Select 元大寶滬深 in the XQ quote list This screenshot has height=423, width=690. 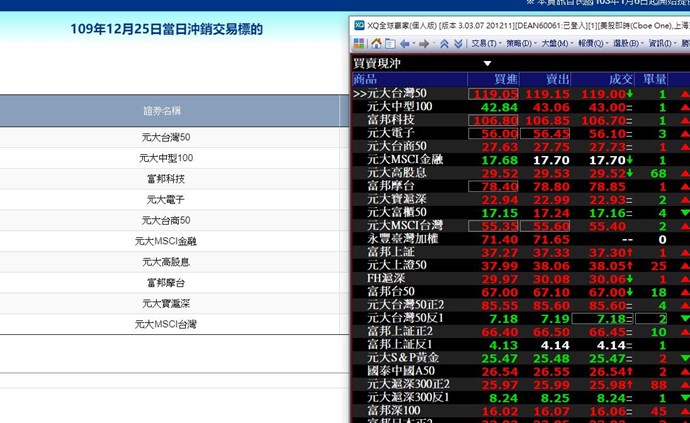pos(521,199)
